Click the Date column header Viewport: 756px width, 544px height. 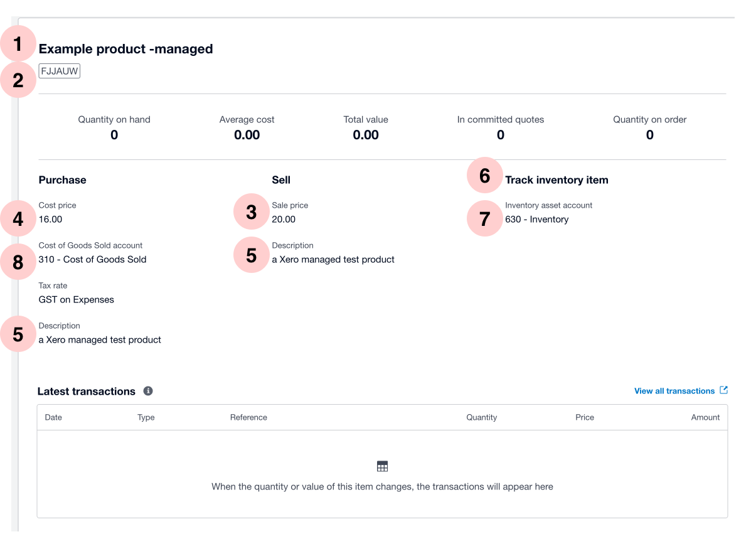point(53,417)
